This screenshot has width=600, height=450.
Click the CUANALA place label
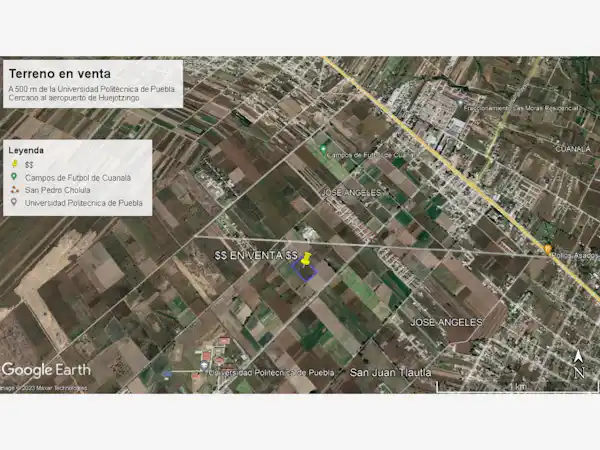pos(574,148)
